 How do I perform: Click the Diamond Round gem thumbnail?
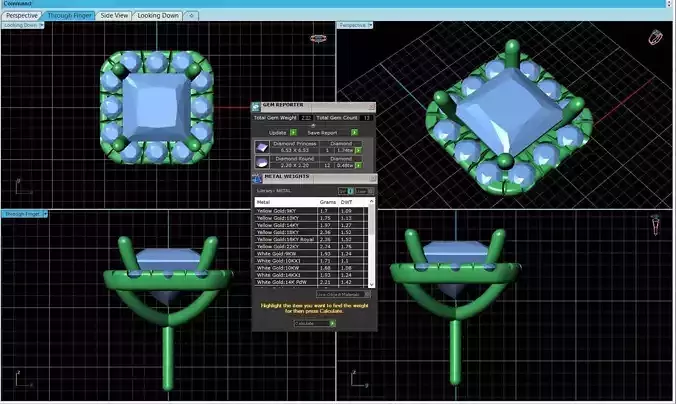click(261, 162)
